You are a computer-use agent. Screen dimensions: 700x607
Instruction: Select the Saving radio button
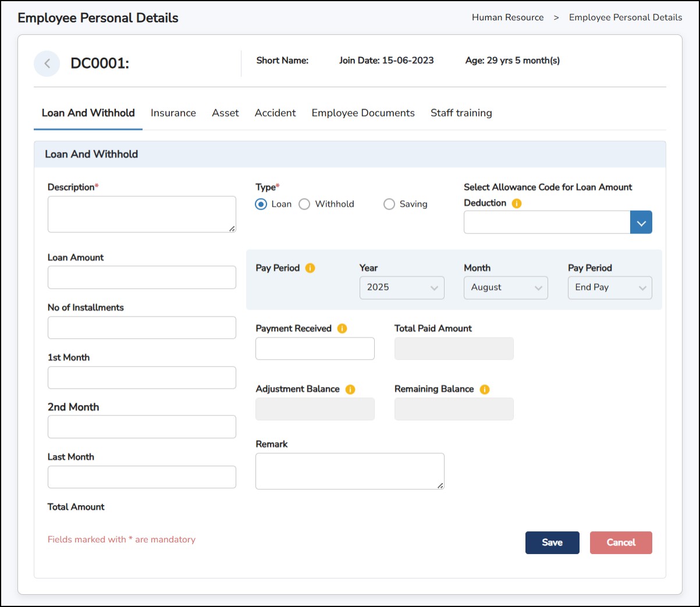tap(389, 204)
